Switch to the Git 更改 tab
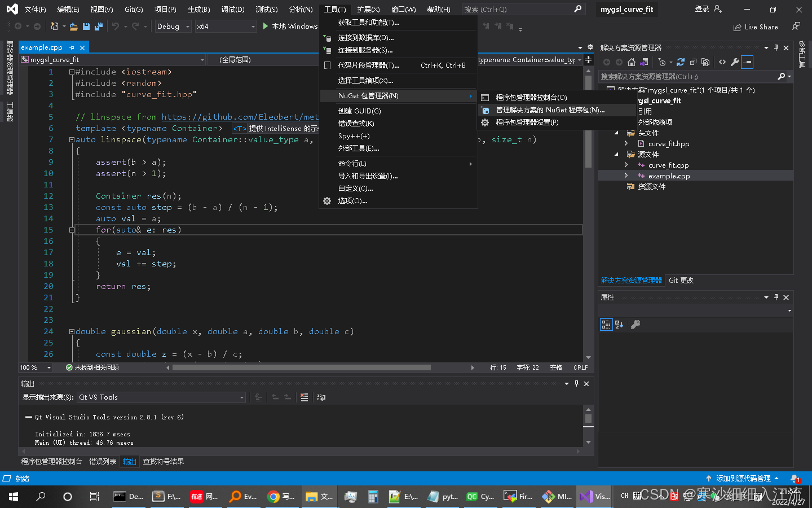This screenshot has height=508, width=812. [681, 279]
